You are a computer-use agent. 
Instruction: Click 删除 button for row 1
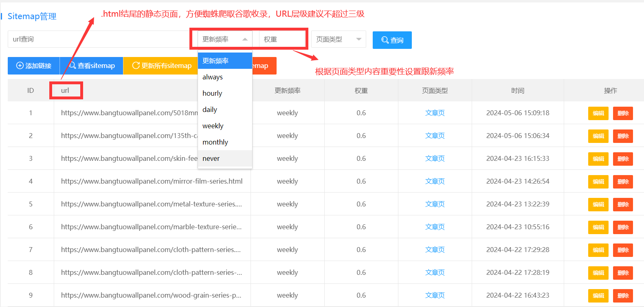(623, 113)
